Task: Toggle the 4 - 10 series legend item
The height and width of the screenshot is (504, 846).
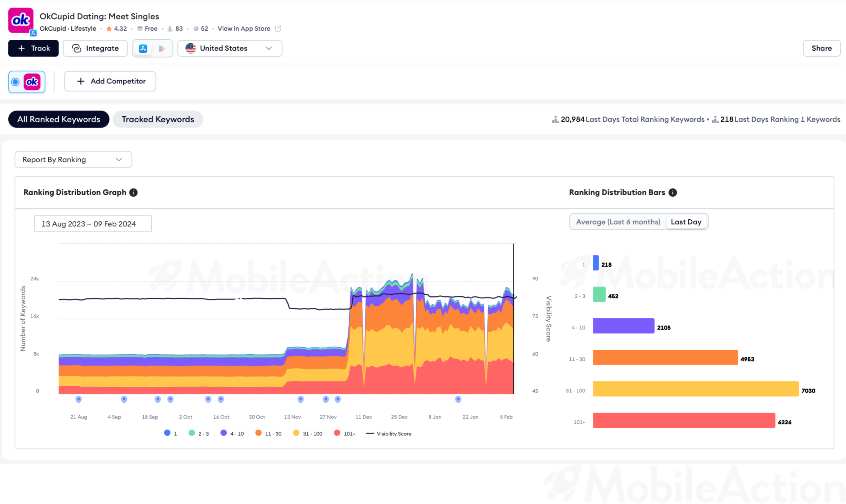Action: click(232, 434)
